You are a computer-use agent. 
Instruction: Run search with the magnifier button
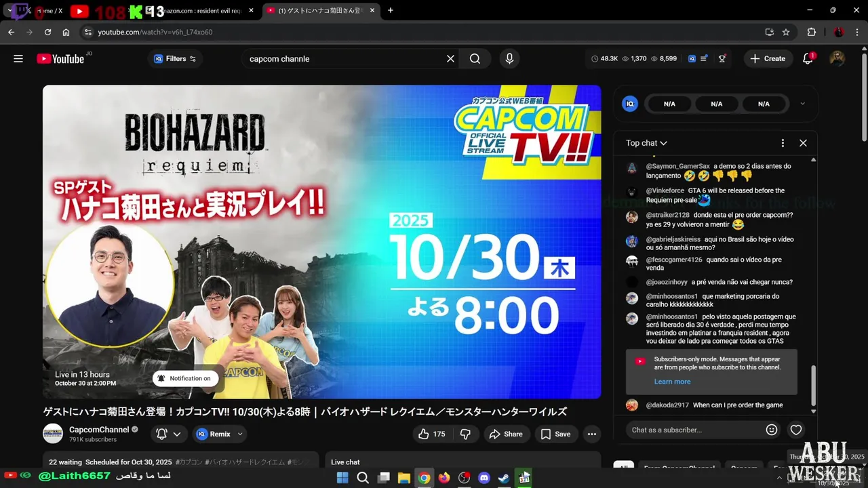475,59
